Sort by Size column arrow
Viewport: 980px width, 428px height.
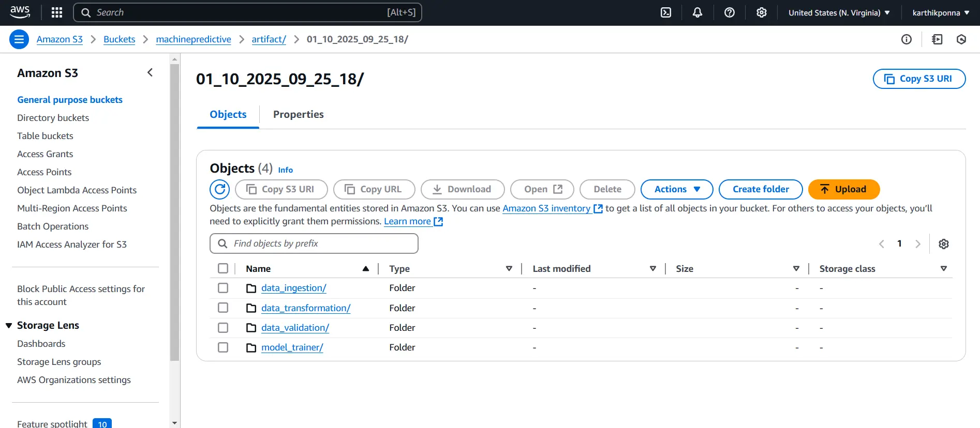[x=796, y=269]
